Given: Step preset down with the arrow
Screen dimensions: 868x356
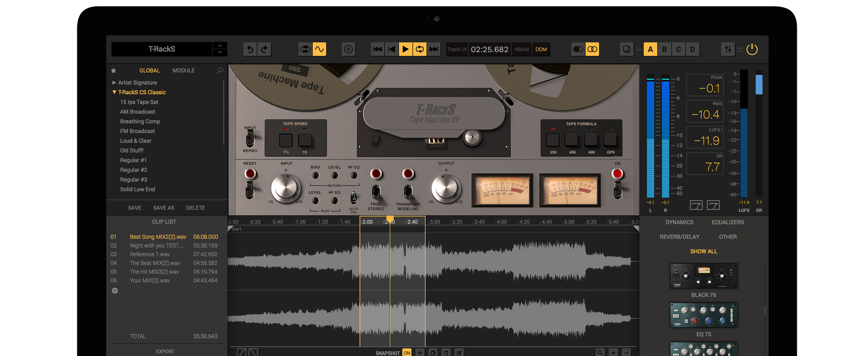Looking at the screenshot, I should (220, 53).
